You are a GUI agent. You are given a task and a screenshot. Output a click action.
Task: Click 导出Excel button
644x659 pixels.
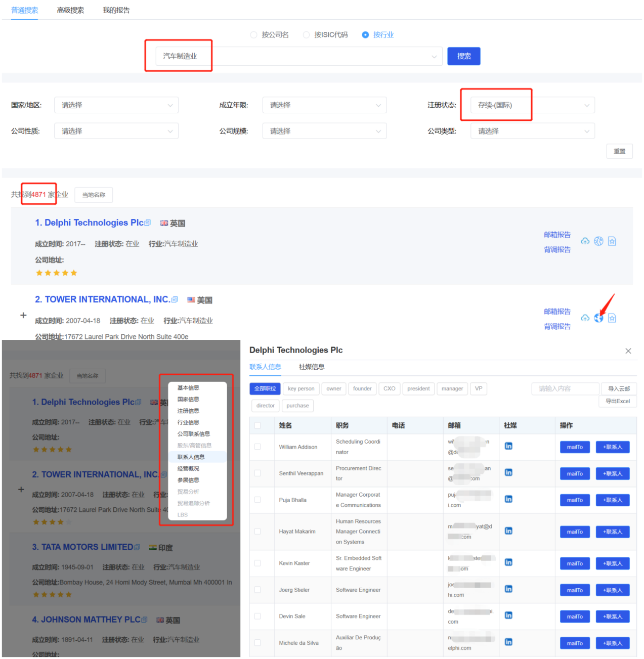click(x=618, y=401)
